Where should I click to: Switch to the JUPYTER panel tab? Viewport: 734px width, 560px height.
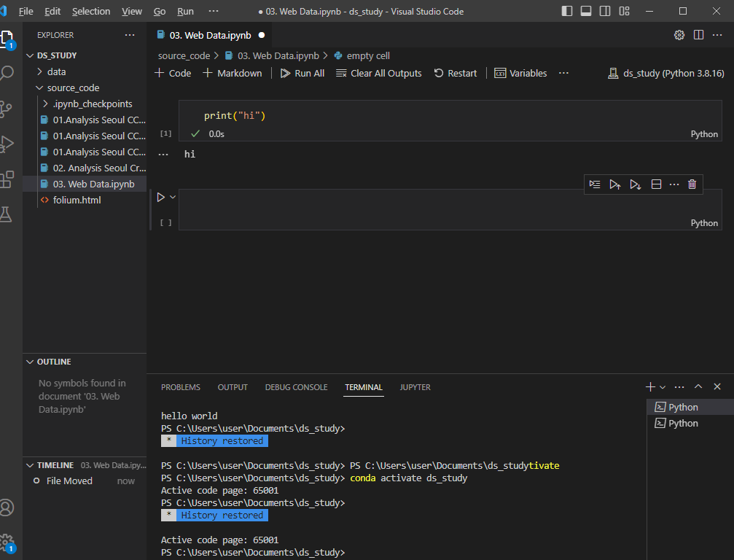(x=415, y=387)
